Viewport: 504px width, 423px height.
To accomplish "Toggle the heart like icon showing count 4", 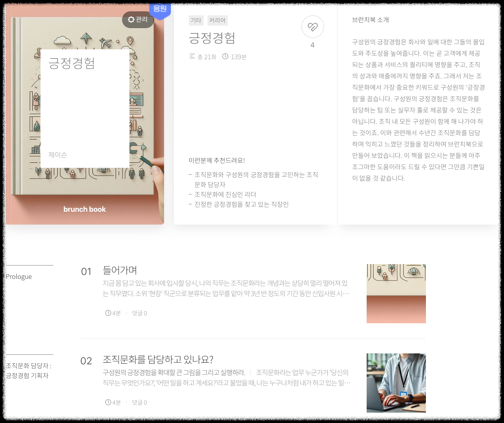I will point(312,27).
